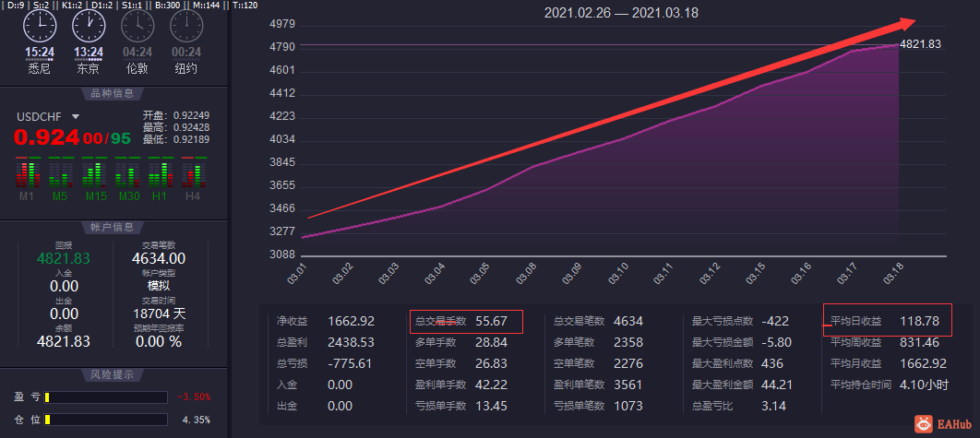Click the 最大盈利金额 value 44.21
Viewport: 980px width, 438px height.
(x=778, y=385)
